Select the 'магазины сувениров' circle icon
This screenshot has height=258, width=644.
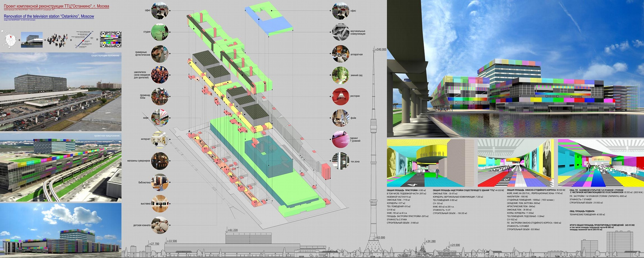(x=160, y=161)
